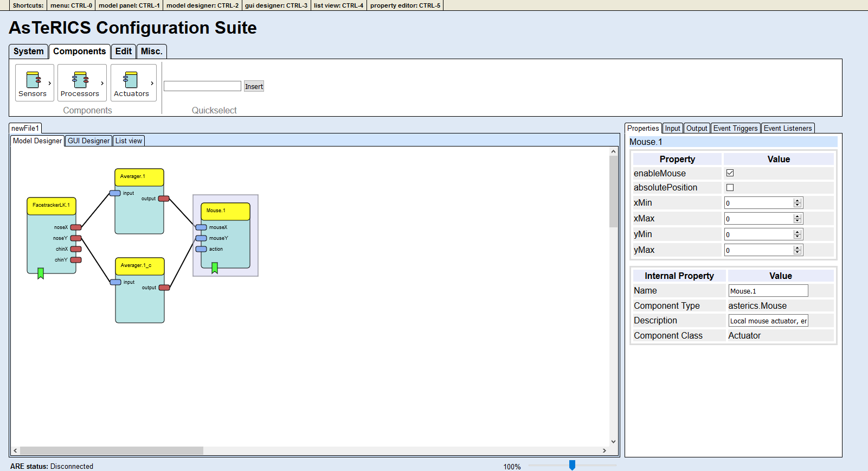Click the mouseY input port
The width and height of the screenshot is (868, 471).
point(201,238)
